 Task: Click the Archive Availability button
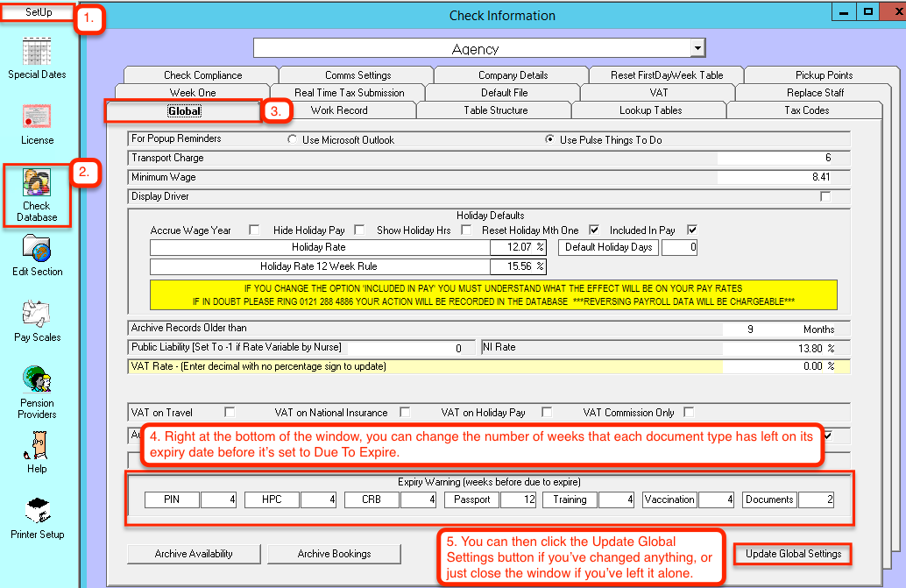194,554
